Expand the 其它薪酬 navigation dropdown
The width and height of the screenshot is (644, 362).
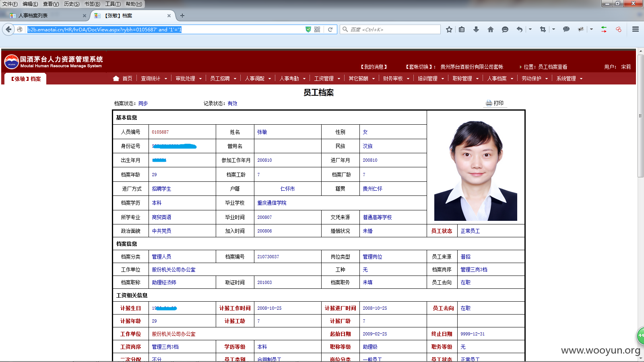374,79
